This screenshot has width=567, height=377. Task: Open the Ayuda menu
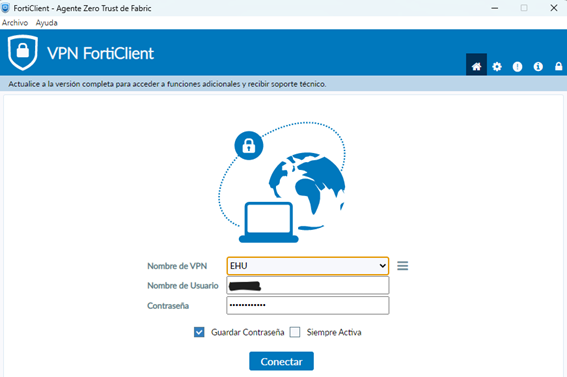point(46,23)
